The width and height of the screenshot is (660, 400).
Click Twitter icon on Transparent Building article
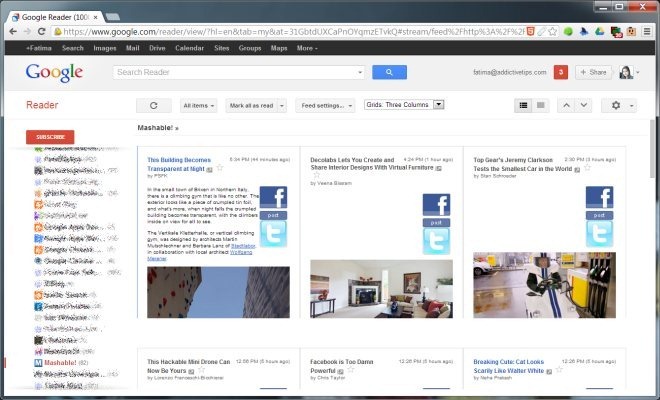(x=273, y=234)
